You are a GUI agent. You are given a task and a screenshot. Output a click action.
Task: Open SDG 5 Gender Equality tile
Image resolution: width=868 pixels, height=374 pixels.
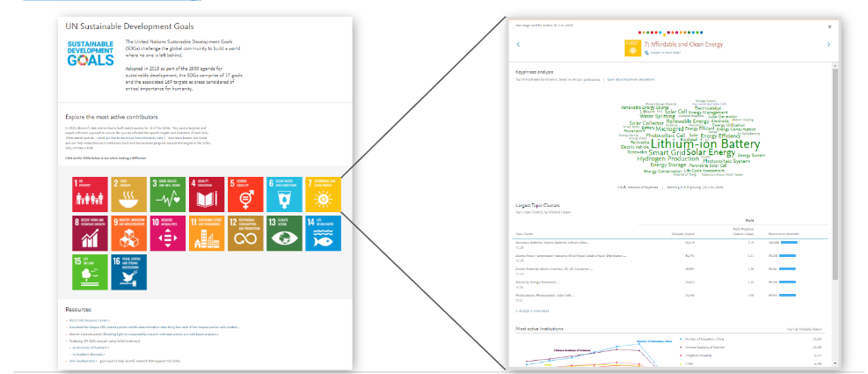tap(245, 194)
